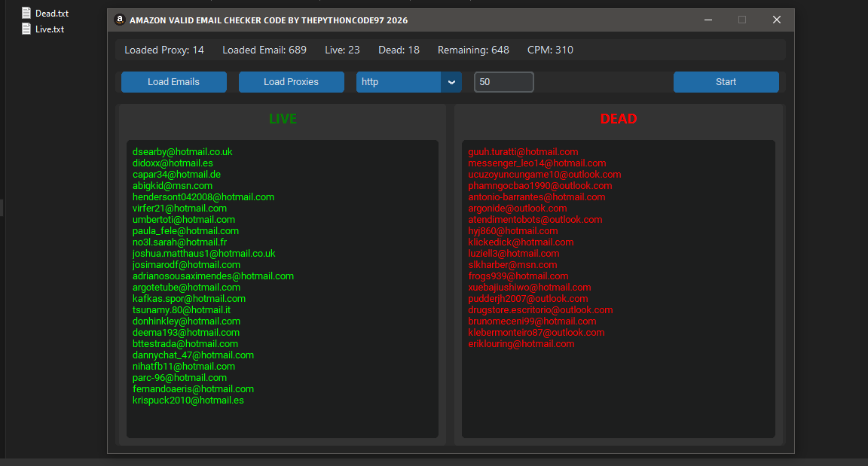This screenshot has height=466, width=868.
Task: Click the green LIVE panel heading
Action: click(x=283, y=119)
